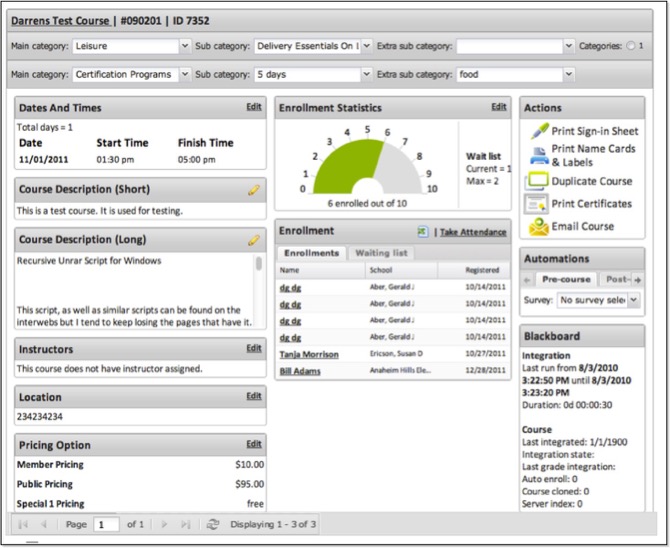Screen dimensions: 670x548
Task: Select the Pre-course automations tab
Action: tap(567, 279)
